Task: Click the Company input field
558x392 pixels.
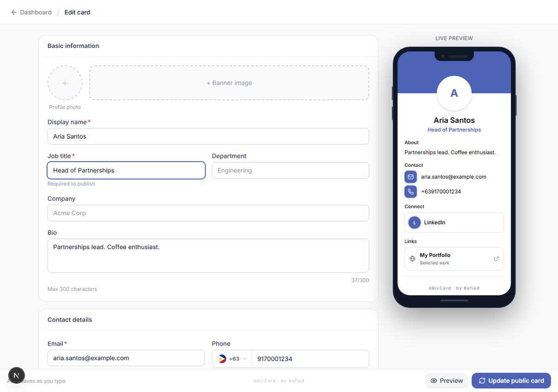Action: 208,213
